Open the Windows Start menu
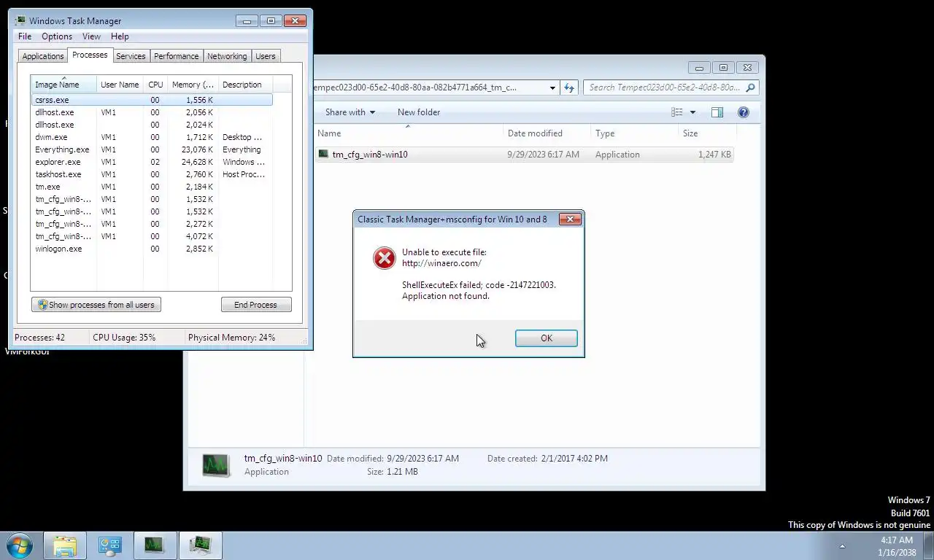Image resolution: width=934 pixels, height=560 pixels. pyautogui.click(x=19, y=545)
